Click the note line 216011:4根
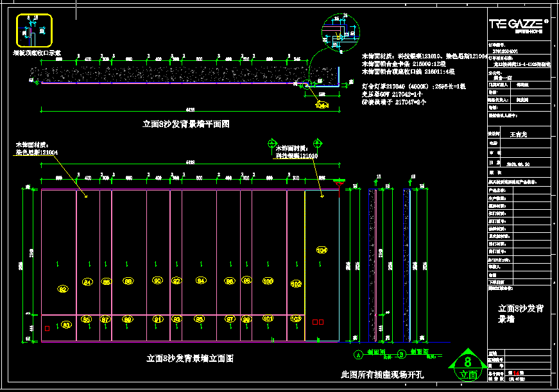 pyautogui.click(x=408, y=72)
